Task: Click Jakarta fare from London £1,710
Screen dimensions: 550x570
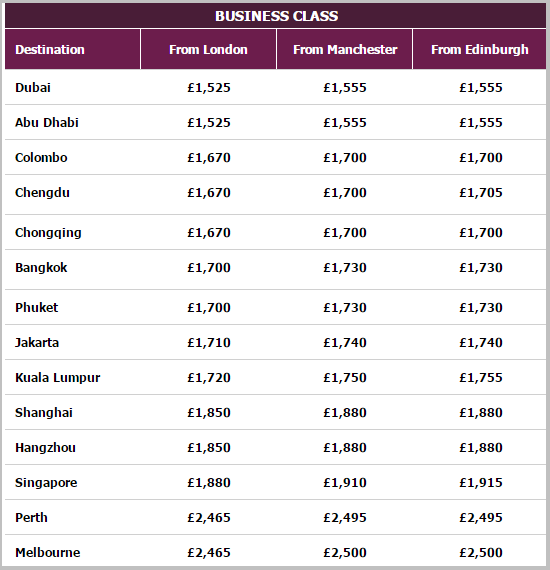Action: (209, 343)
